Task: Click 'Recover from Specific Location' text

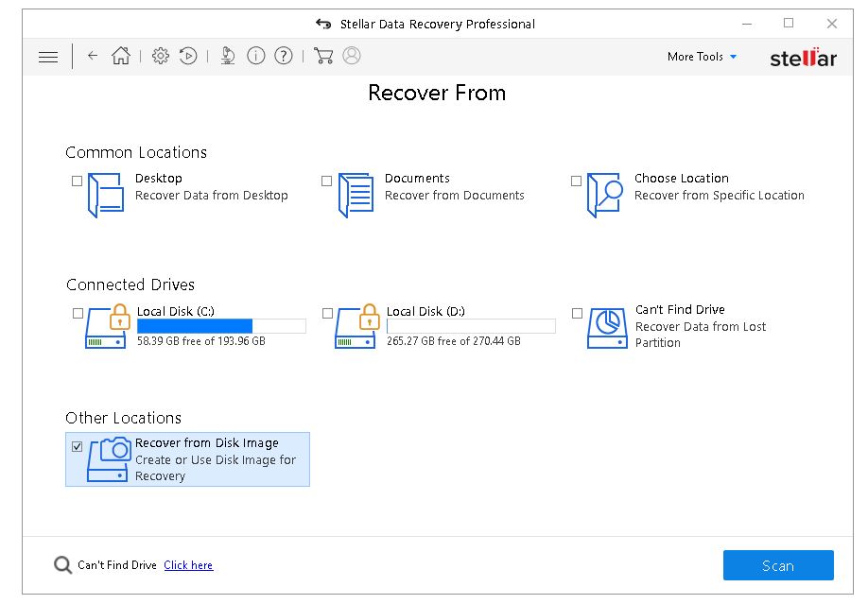Action: (720, 196)
